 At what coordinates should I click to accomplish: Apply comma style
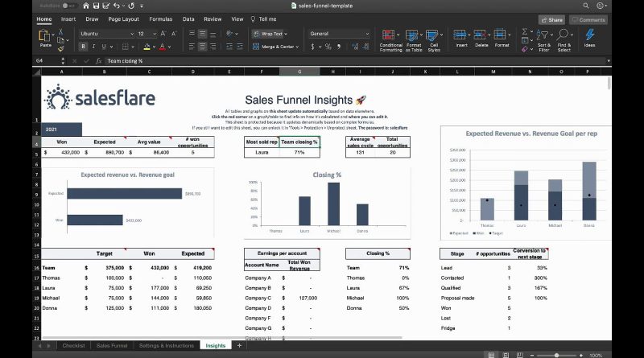[x=339, y=47]
